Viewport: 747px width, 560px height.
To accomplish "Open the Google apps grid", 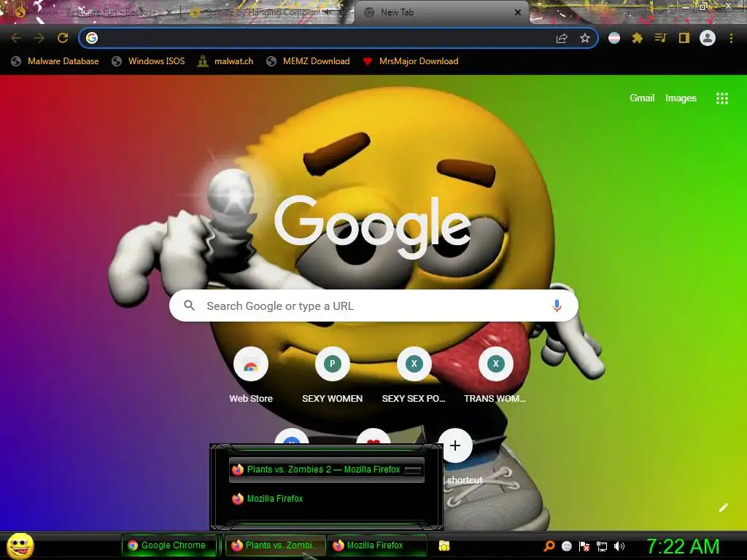I will (x=721, y=98).
